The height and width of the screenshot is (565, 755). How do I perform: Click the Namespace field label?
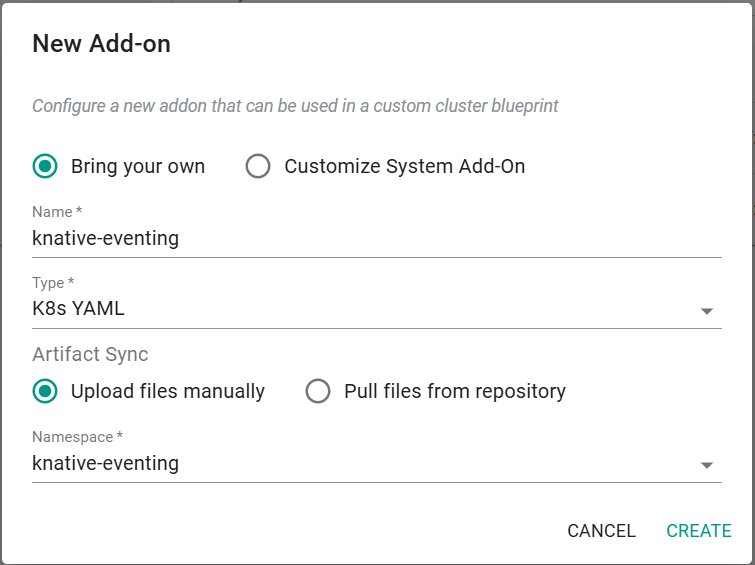[77, 437]
